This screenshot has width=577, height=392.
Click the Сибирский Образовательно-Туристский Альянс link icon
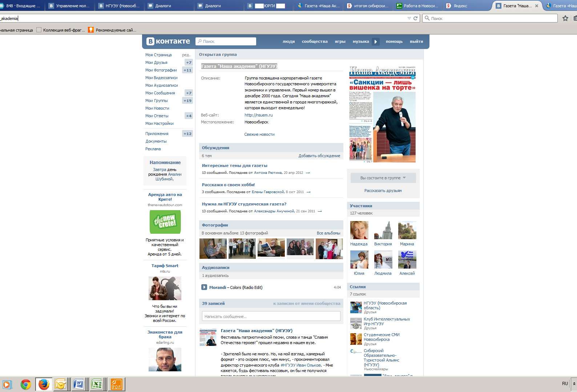pyautogui.click(x=356, y=351)
